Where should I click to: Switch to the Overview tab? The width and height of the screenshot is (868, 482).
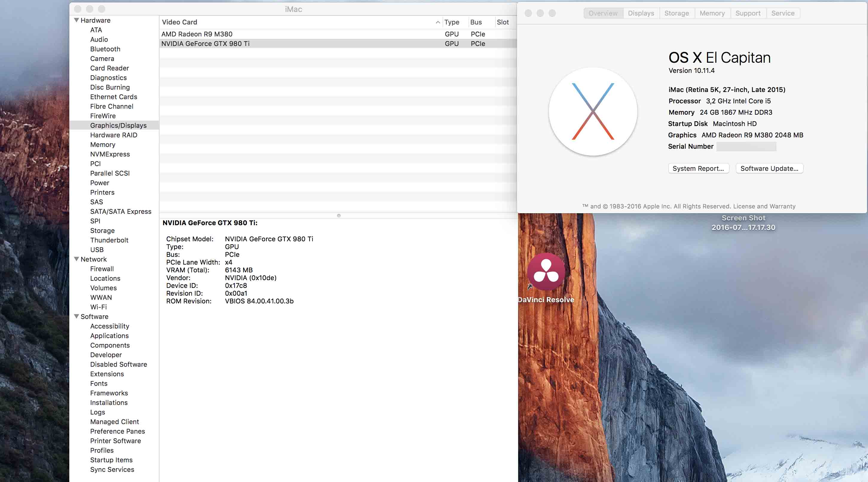[x=603, y=13]
